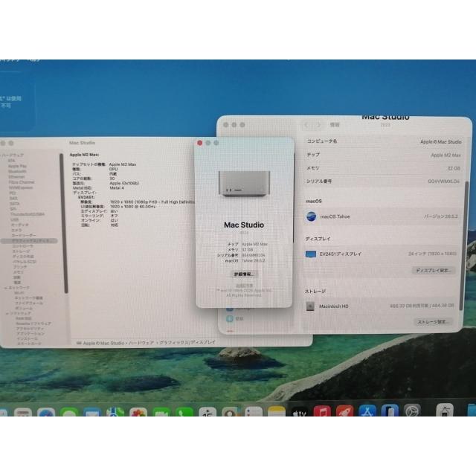
Task: Click the チップ Apple M2 Max row in Settings
Action: [384, 155]
